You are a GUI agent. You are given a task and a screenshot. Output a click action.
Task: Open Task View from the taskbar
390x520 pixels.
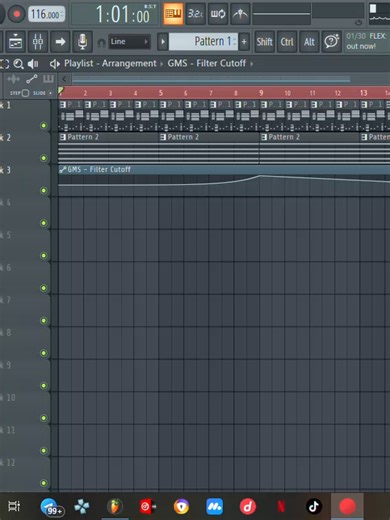[14, 506]
